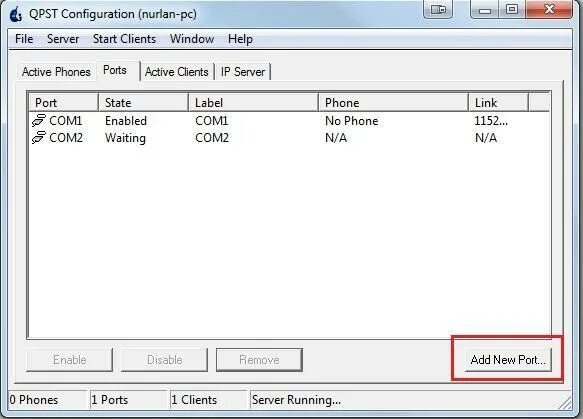Image resolution: width=583 pixels, height=419 pixels.
Task: Click the Waiting state of COM2
Action: pyautogui.click(x=125, y=138)
